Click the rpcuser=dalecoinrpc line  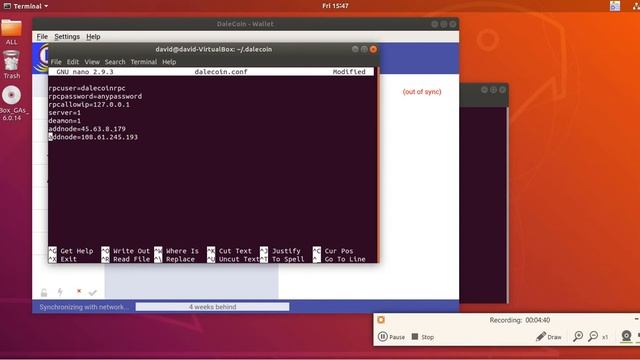(87, 88)
